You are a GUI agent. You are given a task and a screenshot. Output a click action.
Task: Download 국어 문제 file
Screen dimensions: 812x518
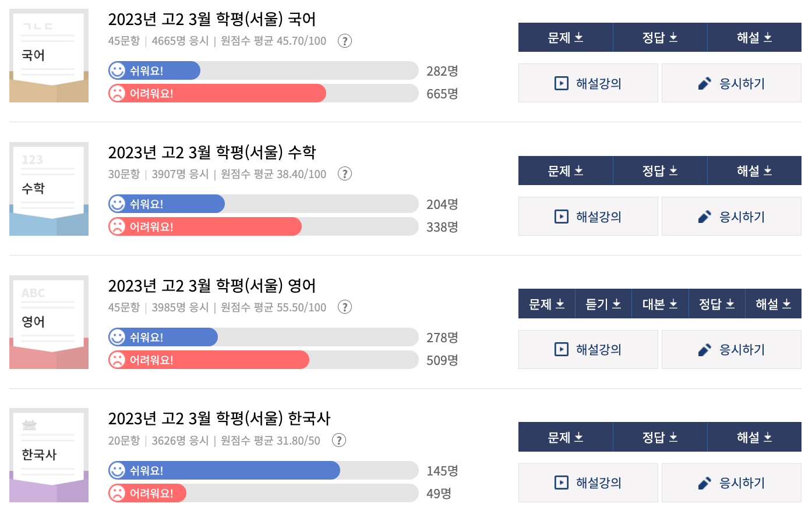coord(566,37)
